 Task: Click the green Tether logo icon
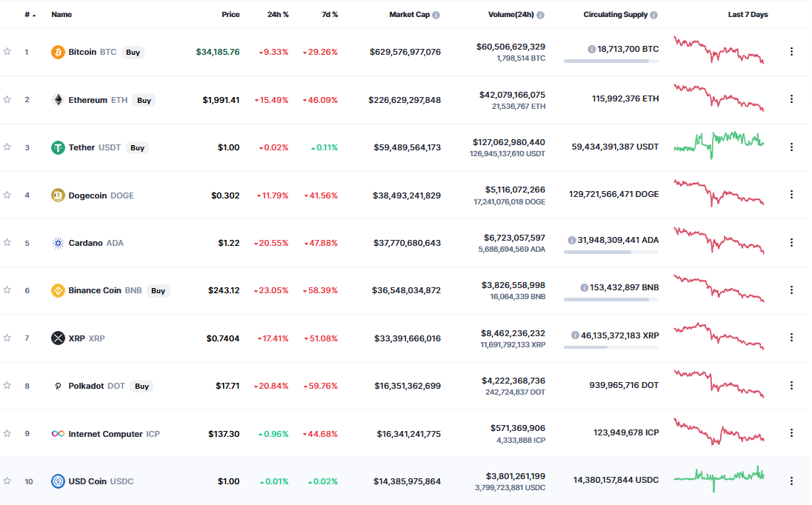point(58,147)
